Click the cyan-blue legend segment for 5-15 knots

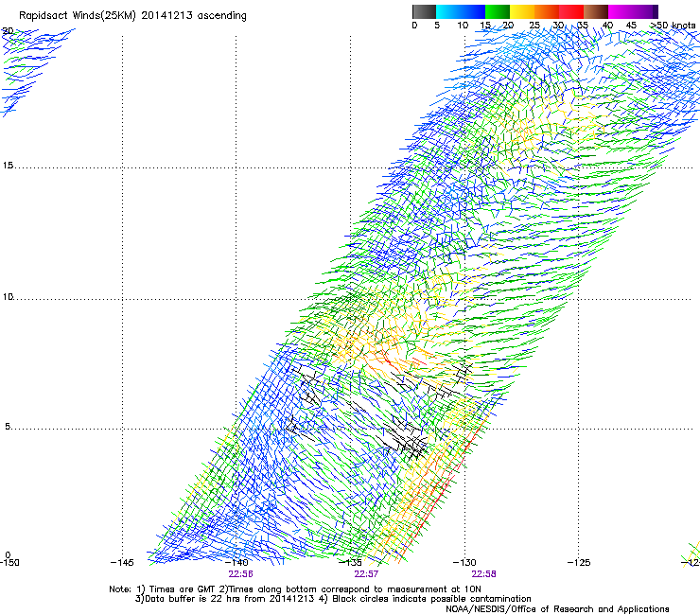point(461,11)
